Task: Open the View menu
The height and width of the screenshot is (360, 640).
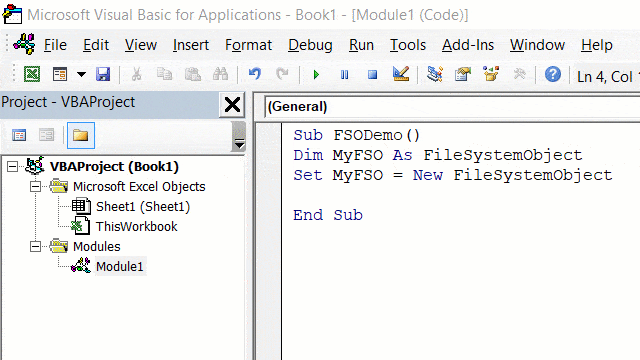Action: tap(141, 45)
